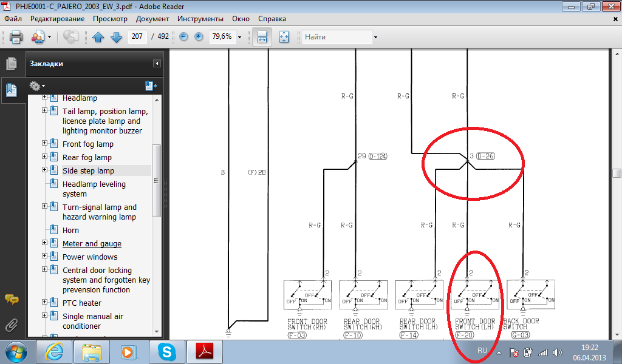622x364 pixels.
Task: Open the Найти search options dropdown
Action: 375,37
